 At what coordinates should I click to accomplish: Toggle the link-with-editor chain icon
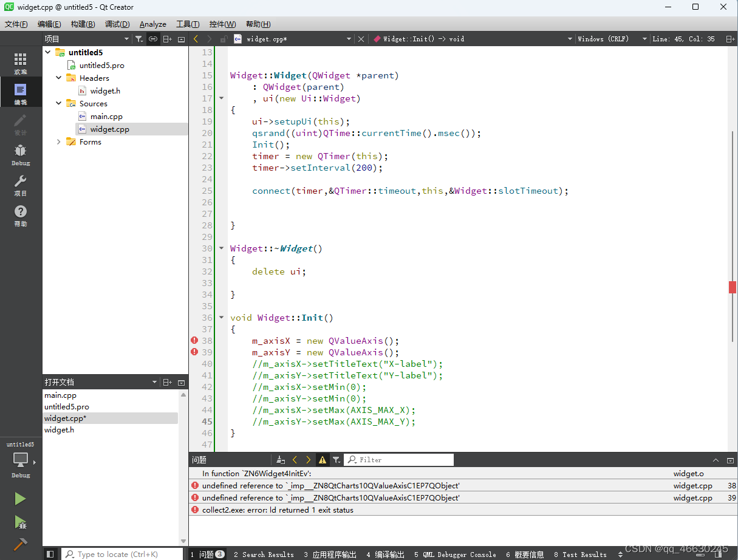click(x=152, y=38)
